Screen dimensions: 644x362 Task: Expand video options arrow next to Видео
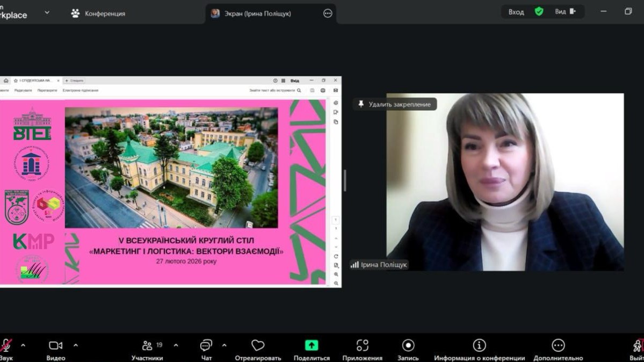click(x=76, y=345)
